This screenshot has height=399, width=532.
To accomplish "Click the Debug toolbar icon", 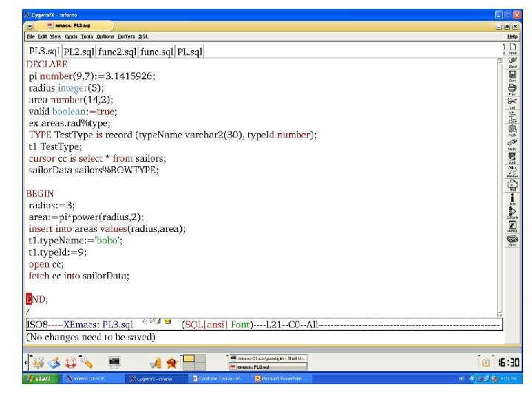I will pyautogui.click(x=512, y=226).
